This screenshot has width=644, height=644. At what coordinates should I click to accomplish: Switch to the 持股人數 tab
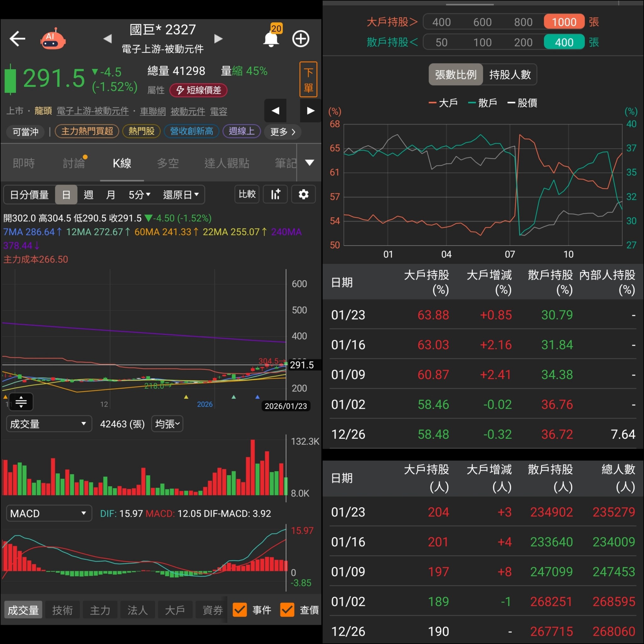[510, 74]
